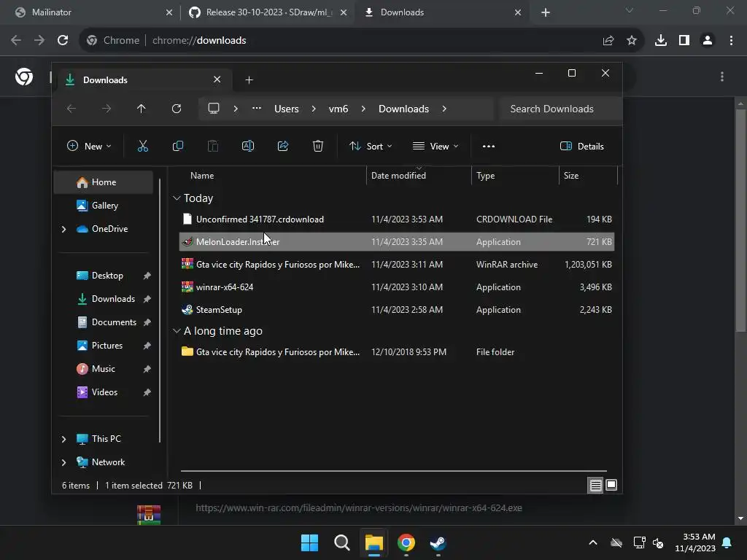The width and height of the screenshot is (747, 560).
Task: Open the Sort dropdown menu
Action: [371, 146]
